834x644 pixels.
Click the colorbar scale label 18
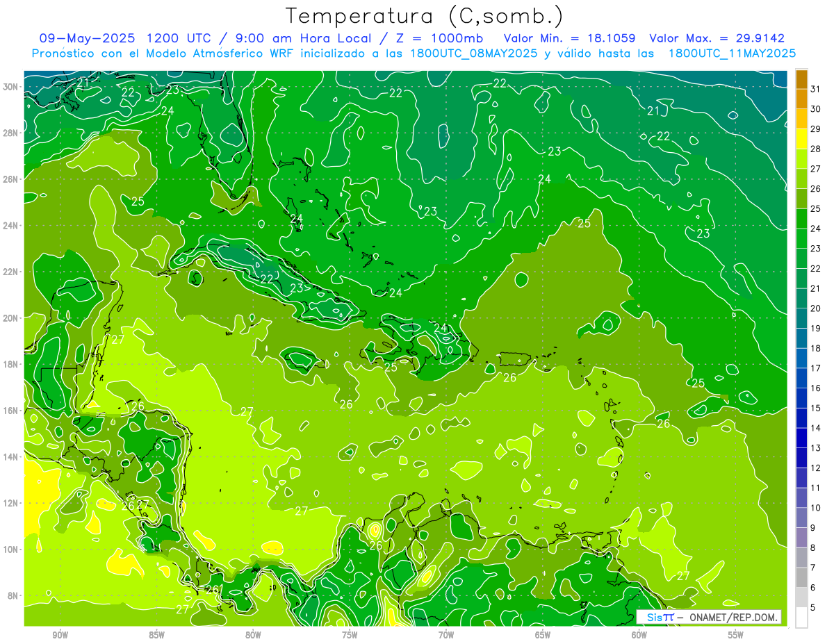[816, 348]
